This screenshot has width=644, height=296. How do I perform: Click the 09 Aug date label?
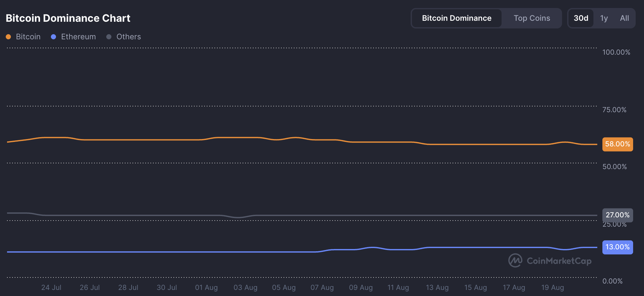361,287
